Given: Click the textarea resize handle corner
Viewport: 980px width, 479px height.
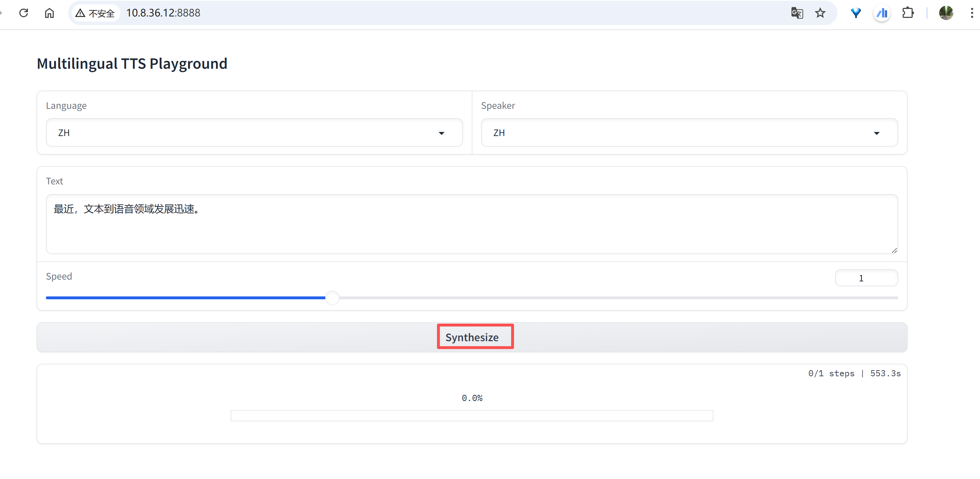Looking at the screenshot, I should pos(894,250).
